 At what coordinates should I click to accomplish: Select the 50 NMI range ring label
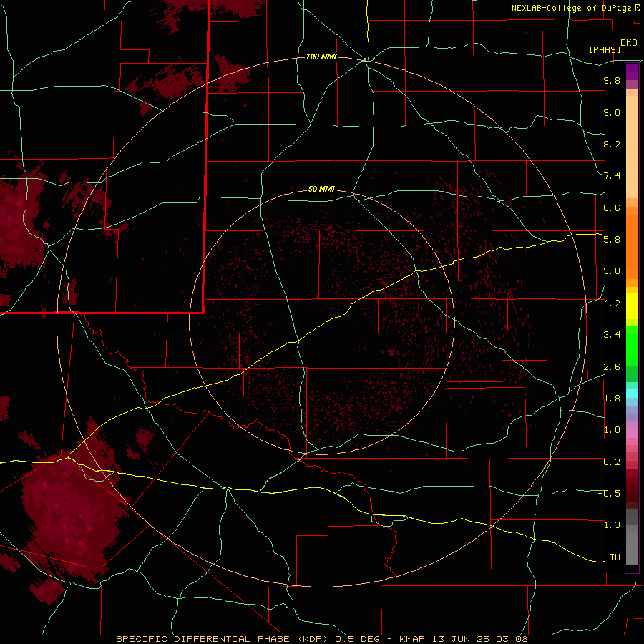click(321, 189)
